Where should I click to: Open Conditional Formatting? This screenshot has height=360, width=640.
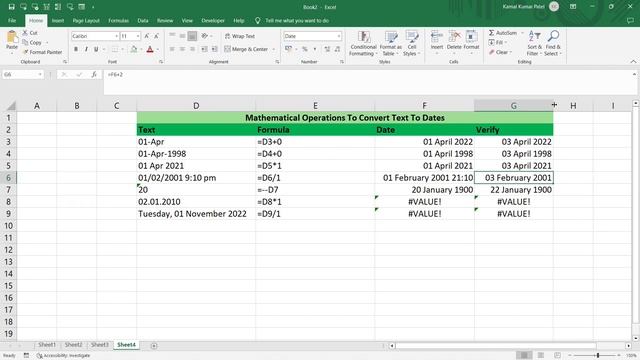click(363, 44)
